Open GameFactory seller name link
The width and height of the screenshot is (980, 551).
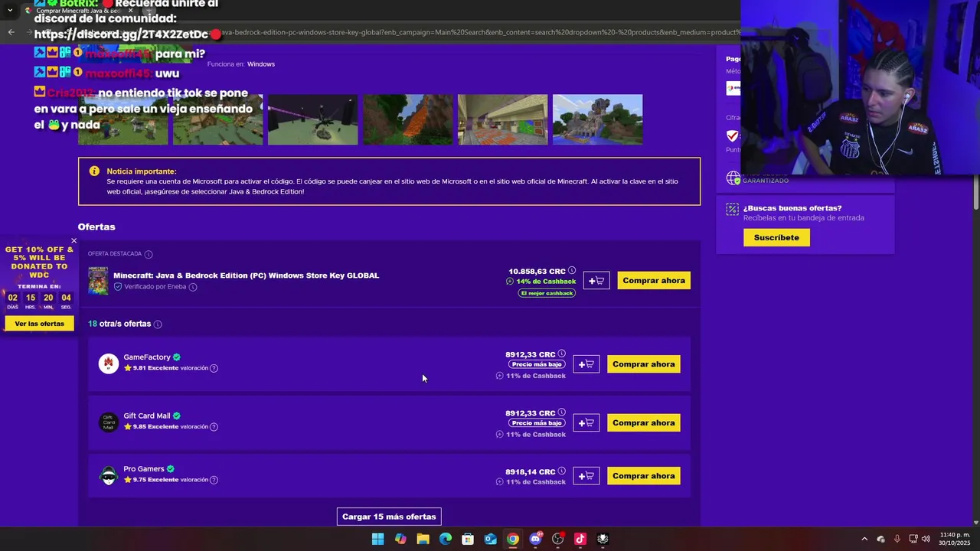click(x=147, y=357)
